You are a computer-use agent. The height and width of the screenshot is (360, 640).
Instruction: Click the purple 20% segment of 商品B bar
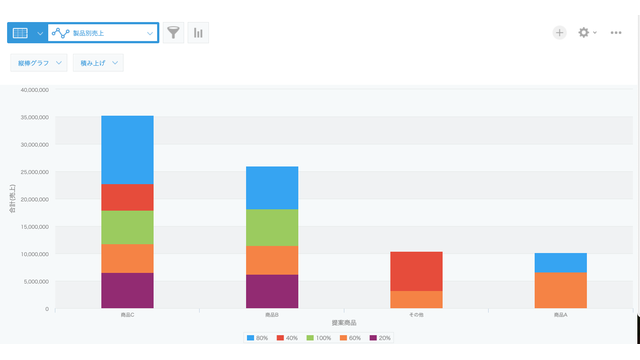click(272, 291)
